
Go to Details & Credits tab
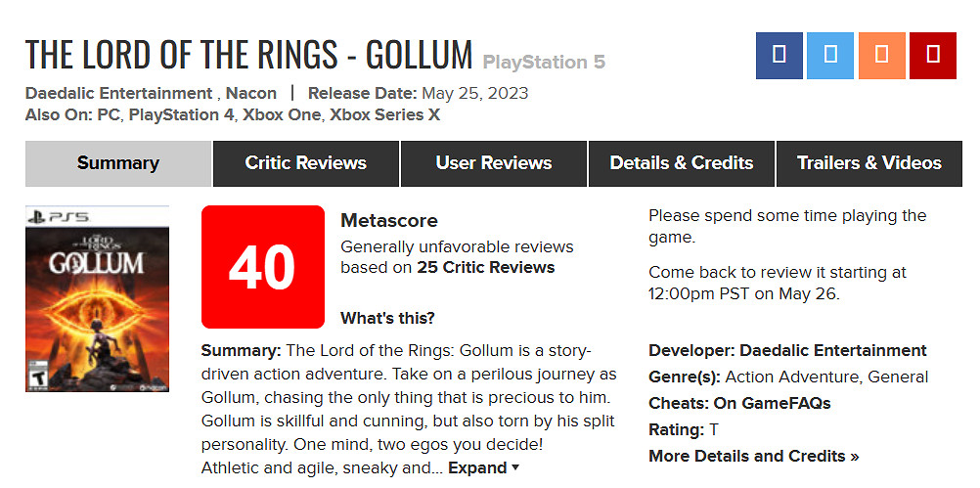681,163
